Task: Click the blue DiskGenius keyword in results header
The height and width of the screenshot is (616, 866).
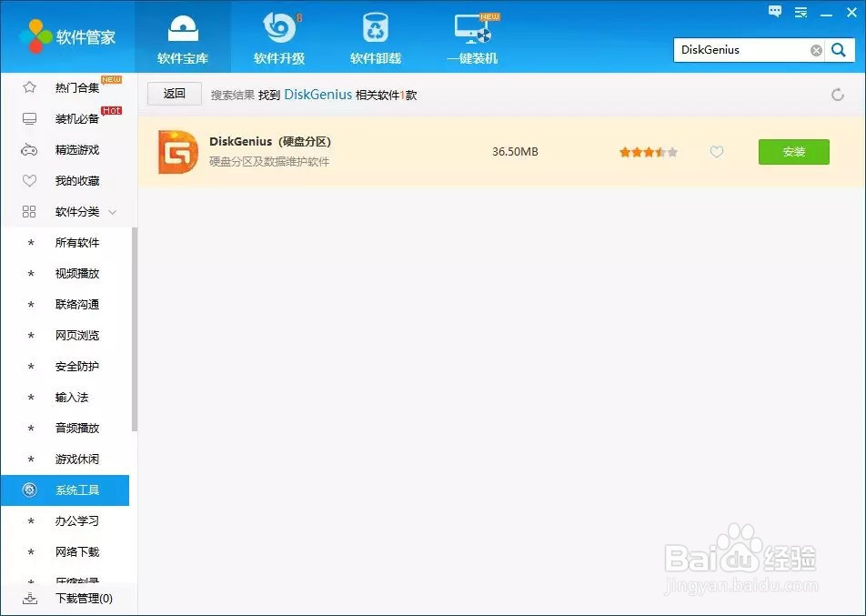Action: coord(317,95)
